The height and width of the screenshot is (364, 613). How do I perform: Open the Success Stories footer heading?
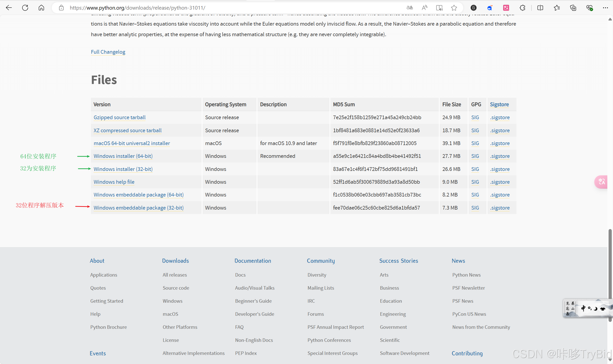click(x=398, y=261)
